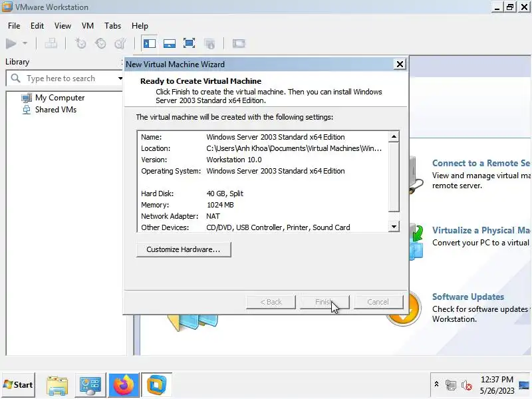Screen dimensions: 532x399
Task: Select the 'NAT' network adapter value
Action: (x=213, y=216)
